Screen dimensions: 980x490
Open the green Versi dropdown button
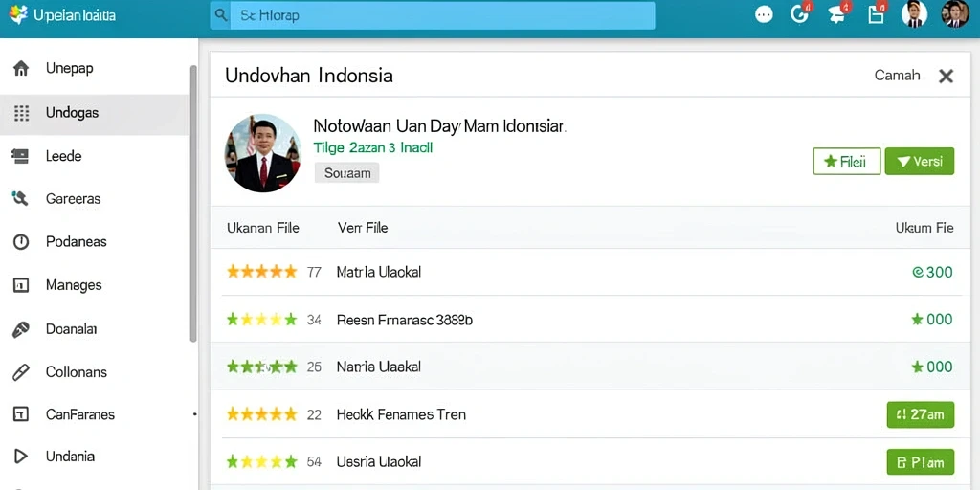click(920, 161)
